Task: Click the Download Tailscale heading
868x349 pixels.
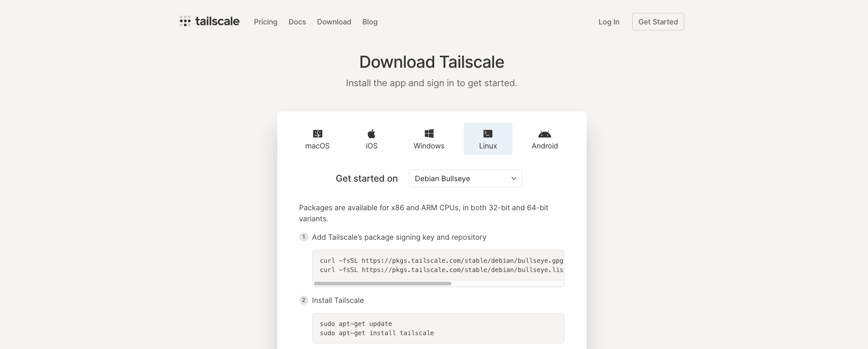Action: (431, 62)
